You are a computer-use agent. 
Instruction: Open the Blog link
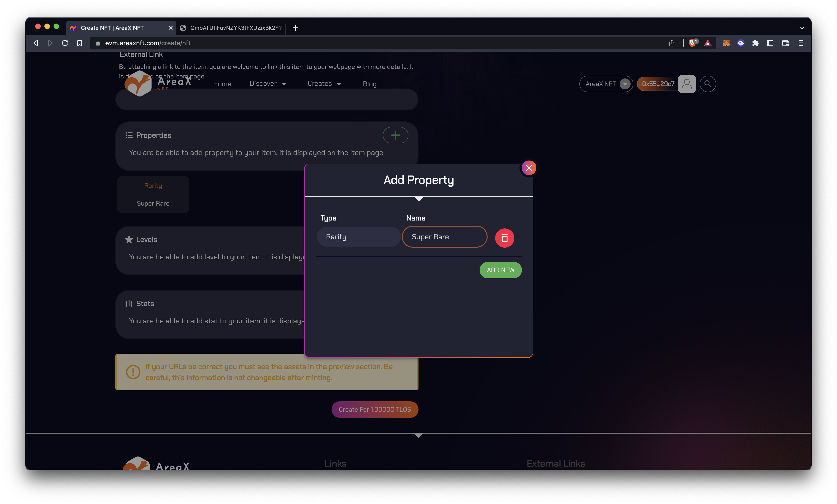[370, 84]
